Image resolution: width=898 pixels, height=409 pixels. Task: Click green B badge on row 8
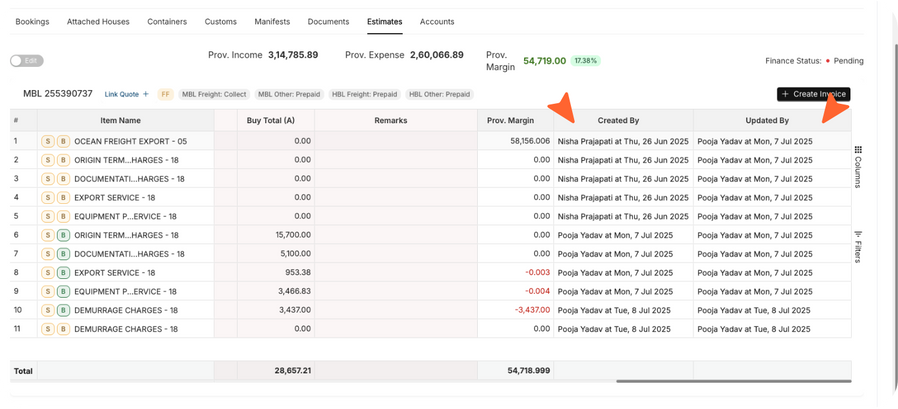click(x=63, y=273)
